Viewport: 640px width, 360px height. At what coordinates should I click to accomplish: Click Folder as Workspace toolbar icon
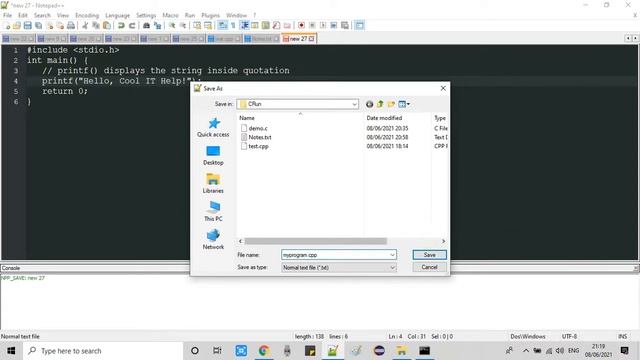coord(287,25)
